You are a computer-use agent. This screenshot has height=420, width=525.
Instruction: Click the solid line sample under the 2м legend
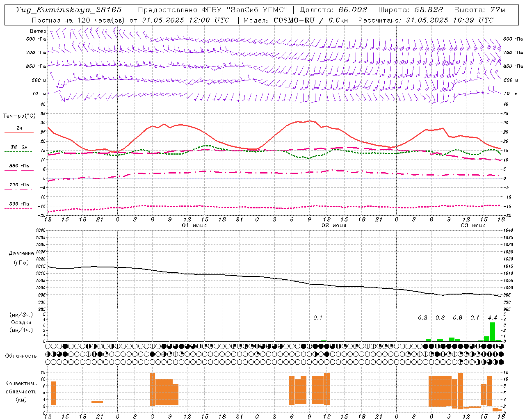click(19, 132)
